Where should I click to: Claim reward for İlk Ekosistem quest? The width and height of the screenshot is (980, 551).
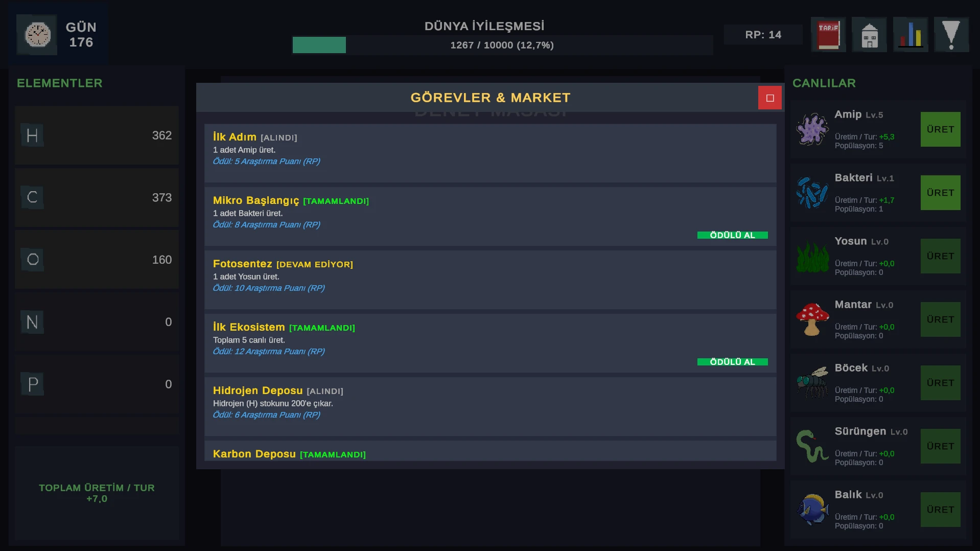[732, 362]
